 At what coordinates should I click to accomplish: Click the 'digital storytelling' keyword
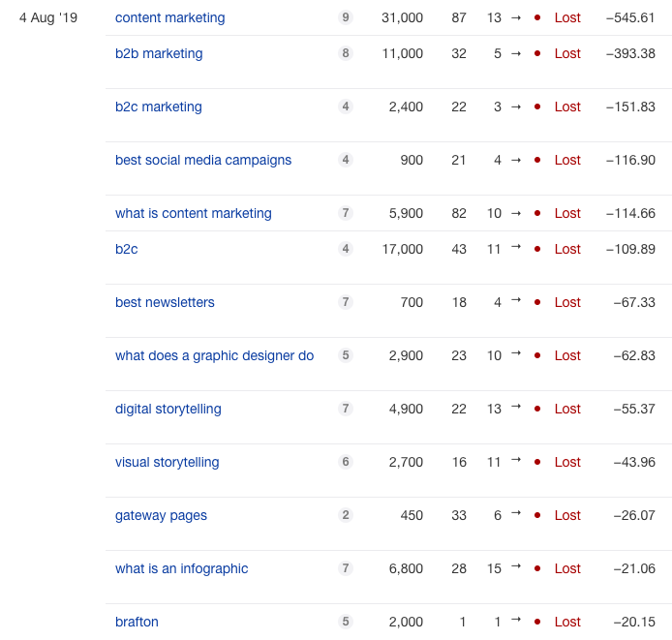168,409
